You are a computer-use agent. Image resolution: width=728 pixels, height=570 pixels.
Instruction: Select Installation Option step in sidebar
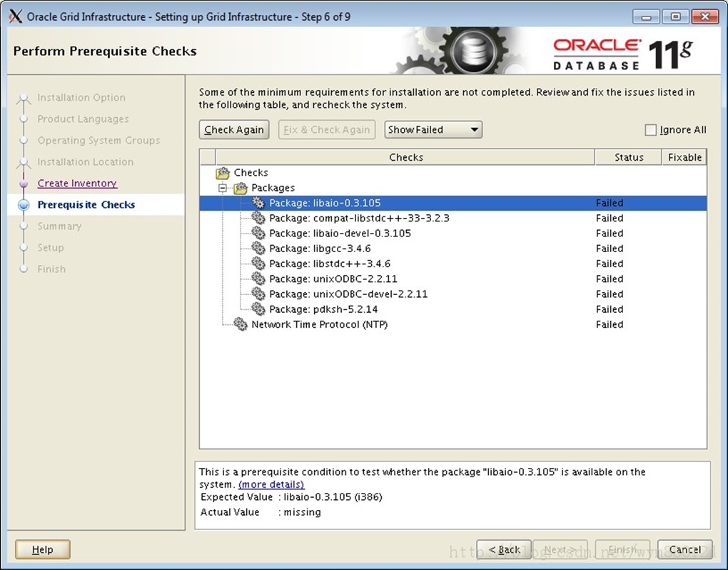coord(81,98)
